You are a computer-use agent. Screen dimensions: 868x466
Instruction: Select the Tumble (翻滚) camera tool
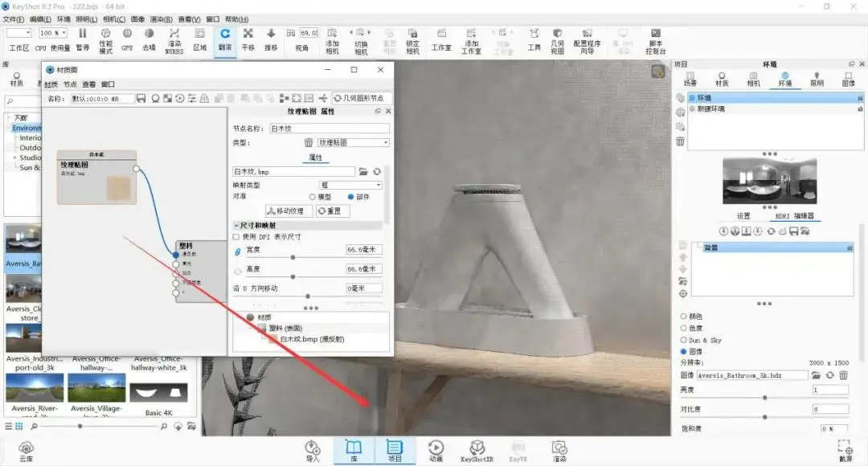(x=225, y=40)
